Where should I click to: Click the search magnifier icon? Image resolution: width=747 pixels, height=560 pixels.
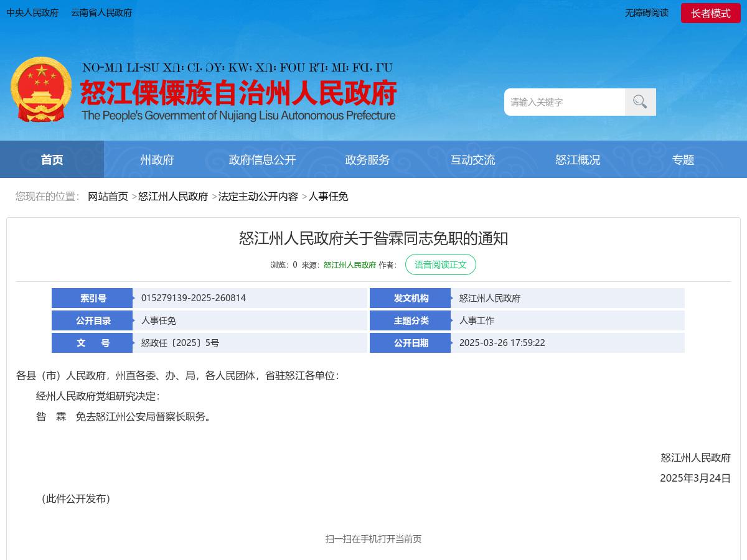[640, 101]
